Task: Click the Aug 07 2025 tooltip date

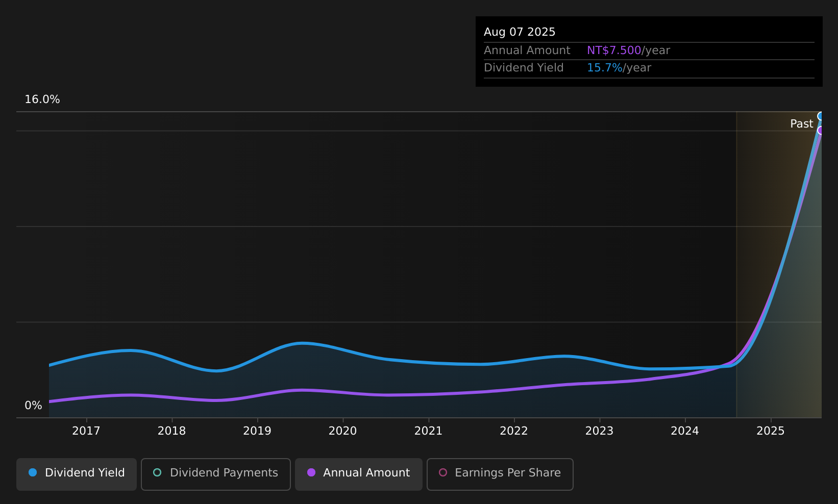Action: click(x=520, y=32)
